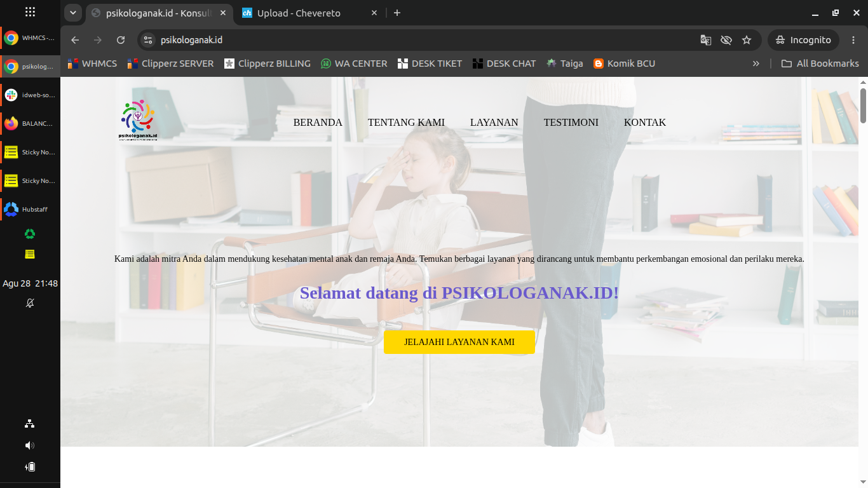
Task: Open TENTANG KAMI menu item
Action: point(406,123)
